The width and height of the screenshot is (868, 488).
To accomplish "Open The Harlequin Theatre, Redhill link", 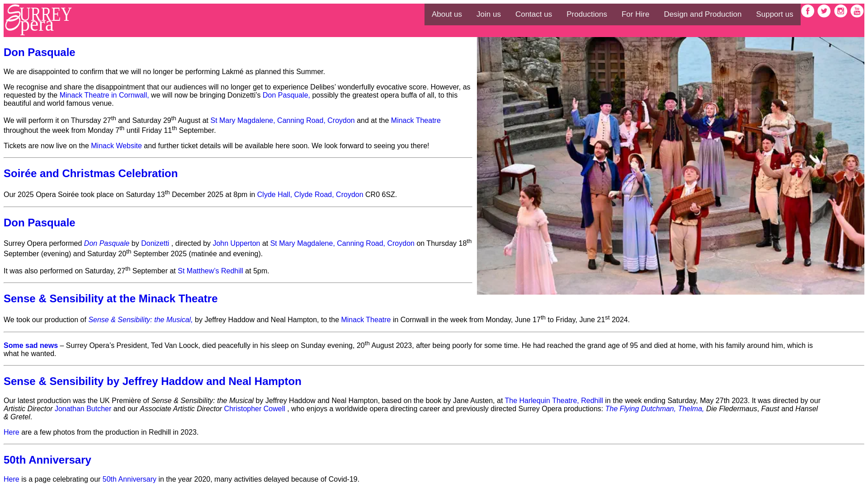I will [x=554, y=401].
